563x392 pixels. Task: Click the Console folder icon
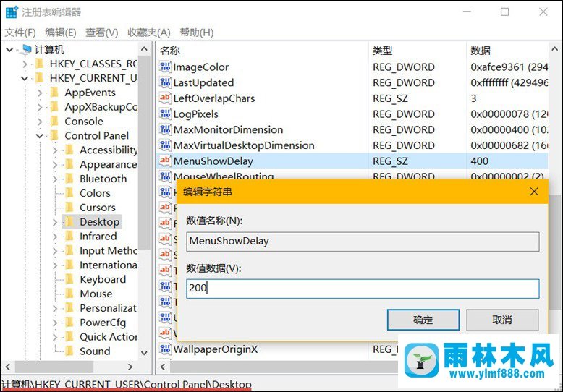pyautogui.click(x=54, y=122)
